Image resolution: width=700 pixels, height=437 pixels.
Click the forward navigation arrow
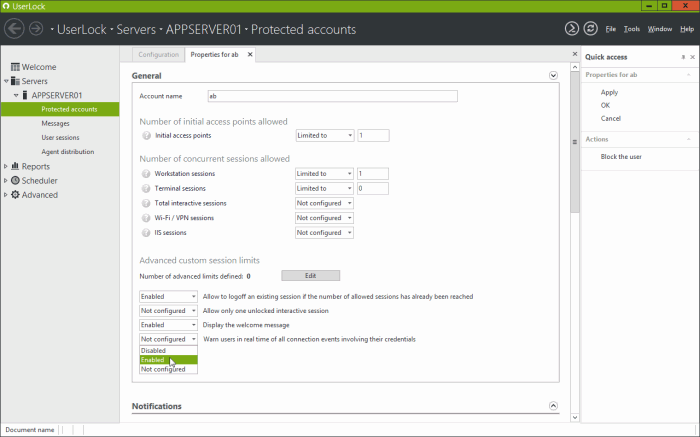[x=37, y=29]
